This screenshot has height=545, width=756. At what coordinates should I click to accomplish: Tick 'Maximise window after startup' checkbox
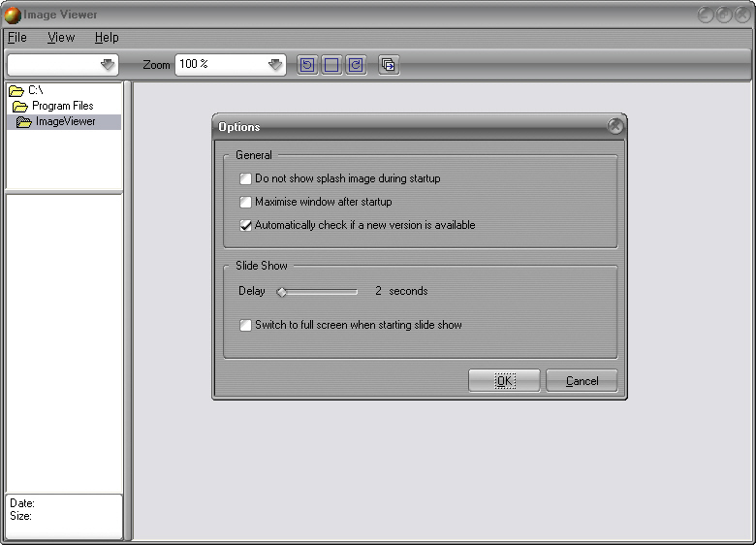click(x=245, y=202)
